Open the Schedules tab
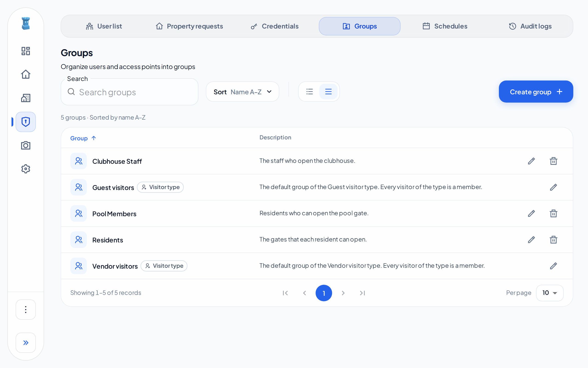 tap(445, 26)
